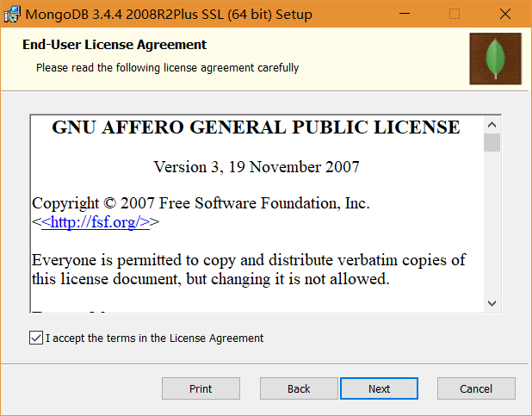Image resolution: width=532 pixels, height=416 pixels.
Task: Cancel the MongoDB installation
Action: (x=476, y=388)
